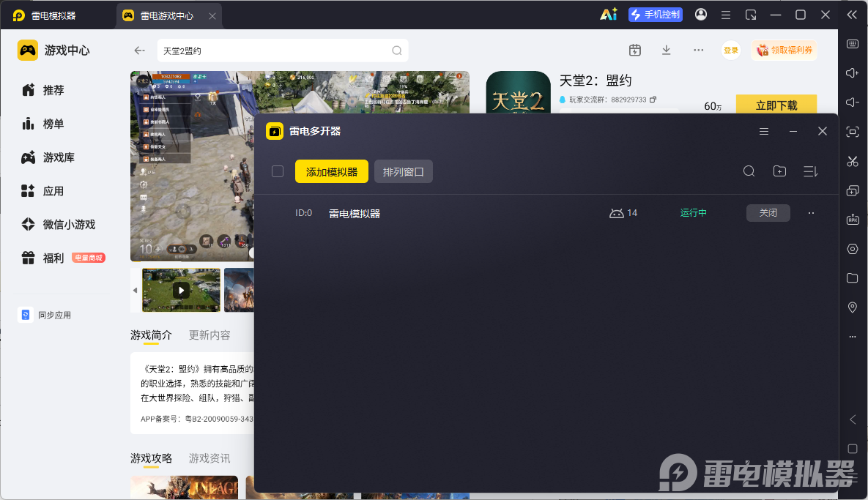Click the search field containing 天堂2盟约
Image resolution: width=868 pixels, height=500 pixels.
click(x=282, y=51)
